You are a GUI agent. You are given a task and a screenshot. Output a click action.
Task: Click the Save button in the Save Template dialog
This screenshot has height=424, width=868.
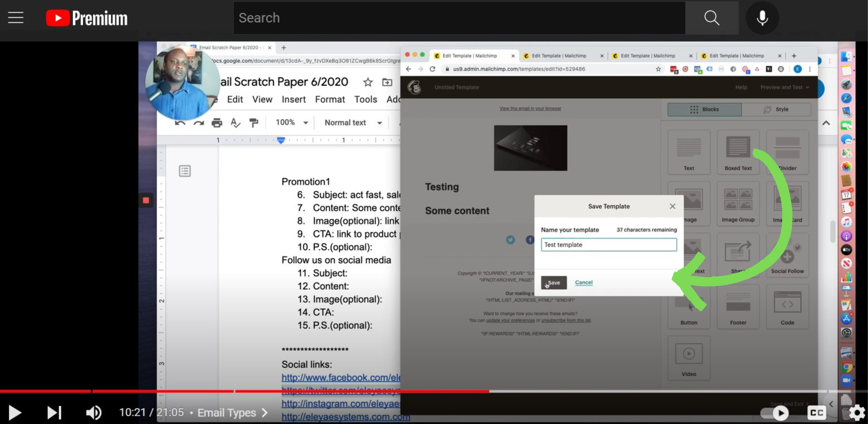554,282
